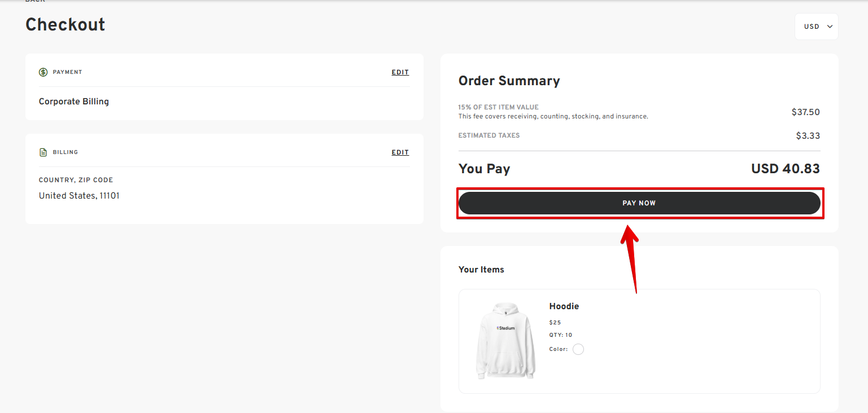The height and width of the screenshot is (413, 868).
Task: Edit the payment method
Action: (x=400, y=72)
